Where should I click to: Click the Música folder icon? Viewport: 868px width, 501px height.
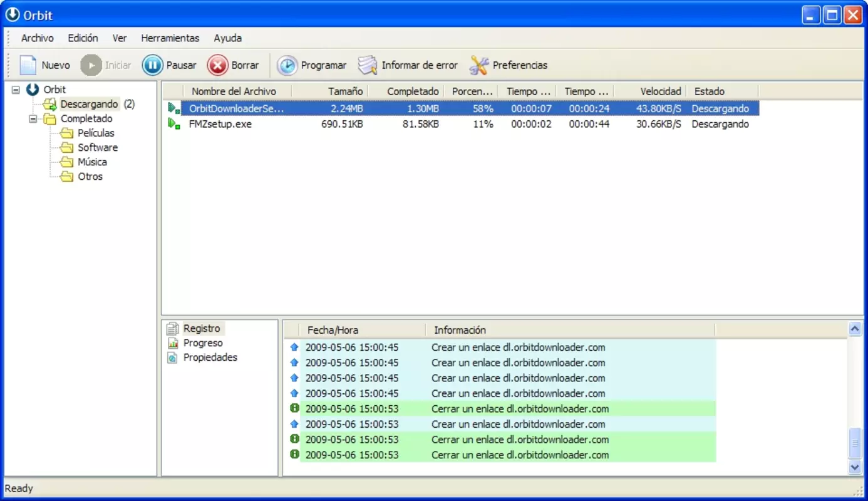coord(67,162)
